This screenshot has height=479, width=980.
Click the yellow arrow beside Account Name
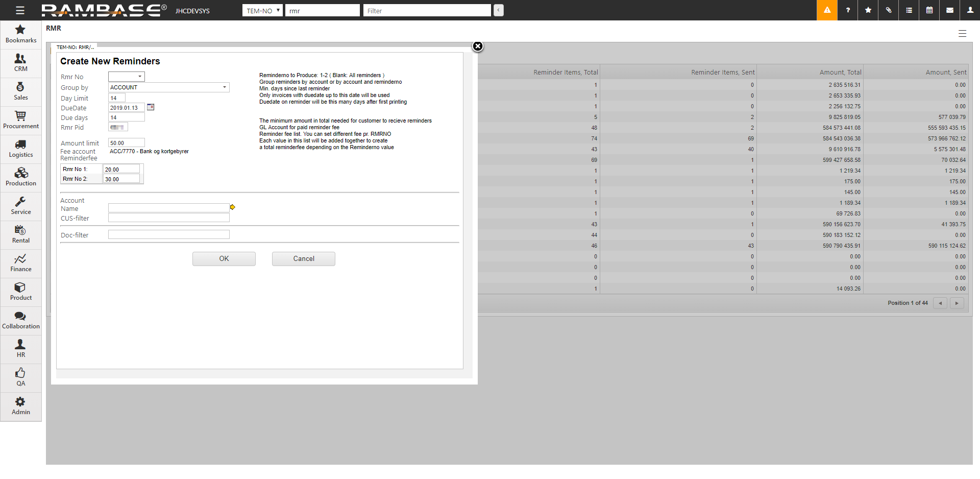pyautogui.click(x=233, y=207)
